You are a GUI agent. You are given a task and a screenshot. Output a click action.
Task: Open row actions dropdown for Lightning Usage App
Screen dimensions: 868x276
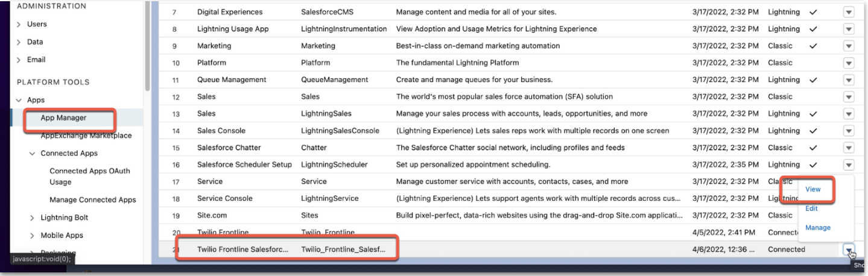(x=849, y=29)
